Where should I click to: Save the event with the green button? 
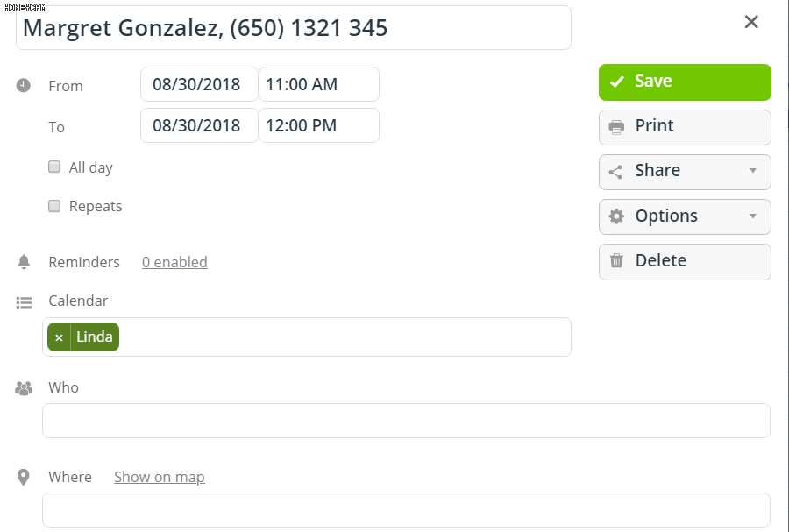(x=685, y=82)
